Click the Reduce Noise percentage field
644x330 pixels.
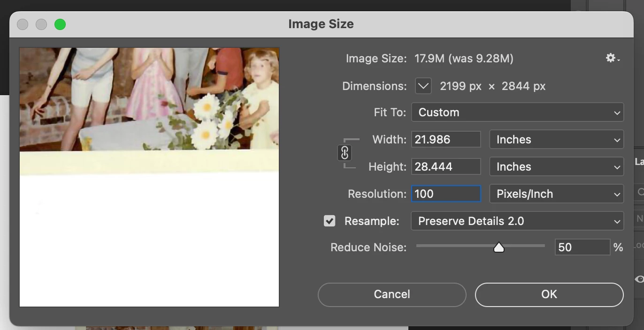(x=582, y=247)
